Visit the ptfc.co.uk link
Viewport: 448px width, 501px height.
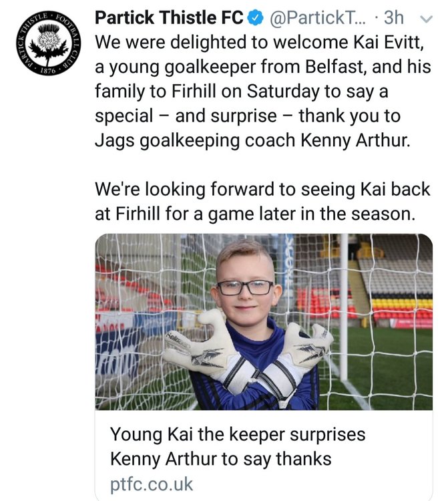tap(152, 484)
